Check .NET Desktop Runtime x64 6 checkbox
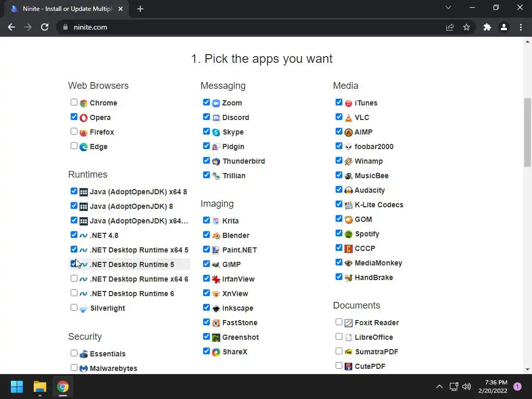Image resolution: width=532 pixels, height=399 pixels. pos(74,278)
